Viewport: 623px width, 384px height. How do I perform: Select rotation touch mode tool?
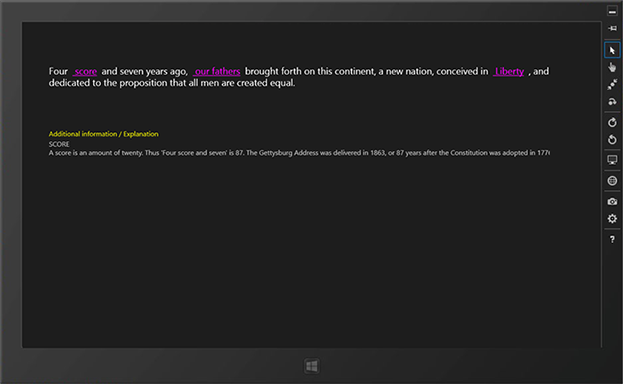pos(612,101)
